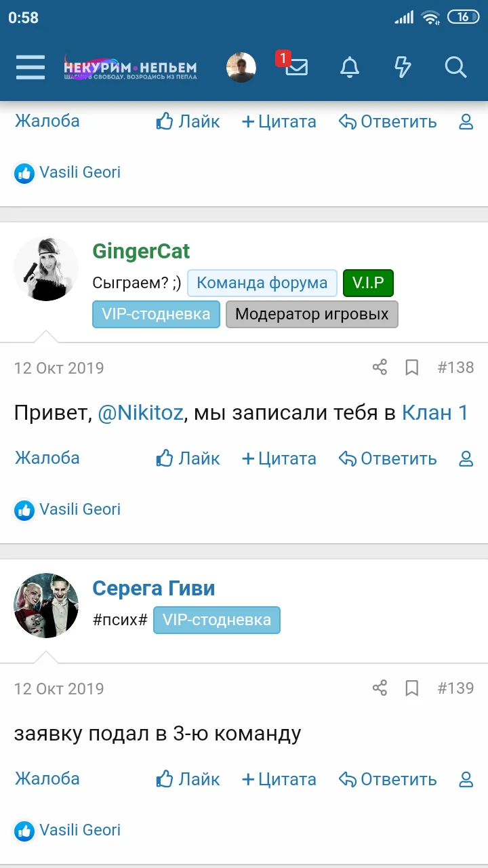Share post #139 via share icon

pyautogui.click(x=380, y=688)
